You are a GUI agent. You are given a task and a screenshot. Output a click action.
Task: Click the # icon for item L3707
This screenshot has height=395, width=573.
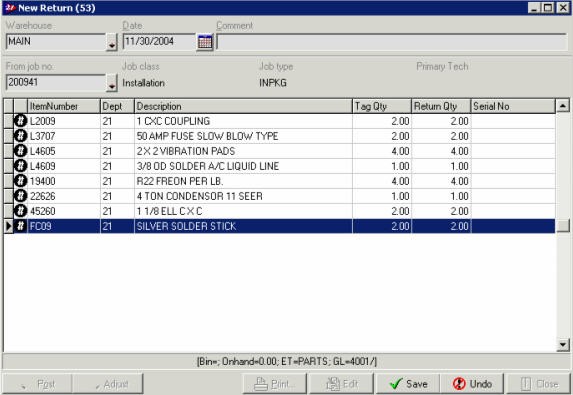coord(20,136)
